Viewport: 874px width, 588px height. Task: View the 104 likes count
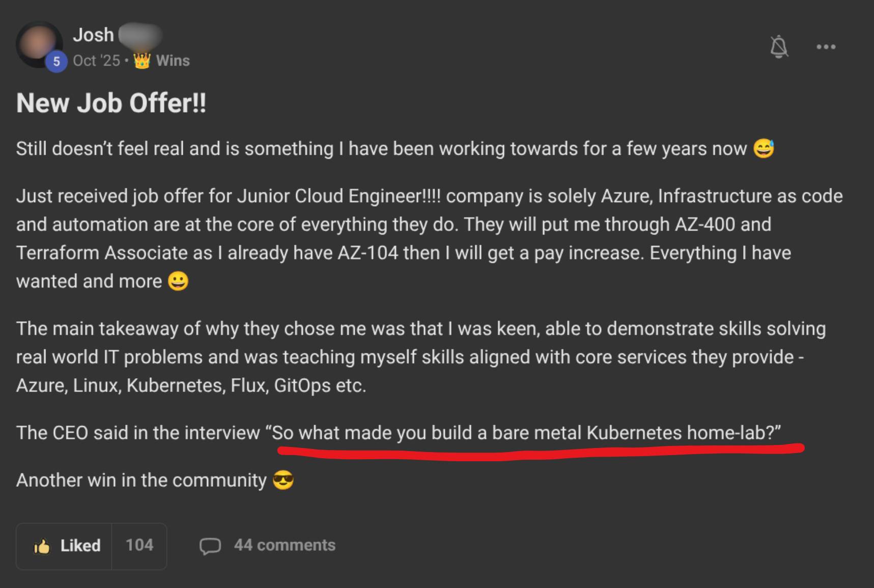click(x=139, y=546)
